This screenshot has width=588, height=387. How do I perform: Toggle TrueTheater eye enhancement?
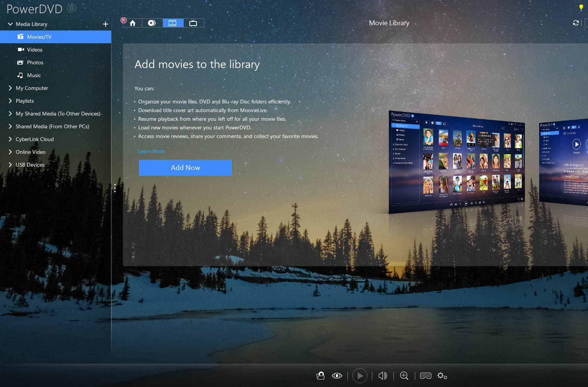pos(337,376)
